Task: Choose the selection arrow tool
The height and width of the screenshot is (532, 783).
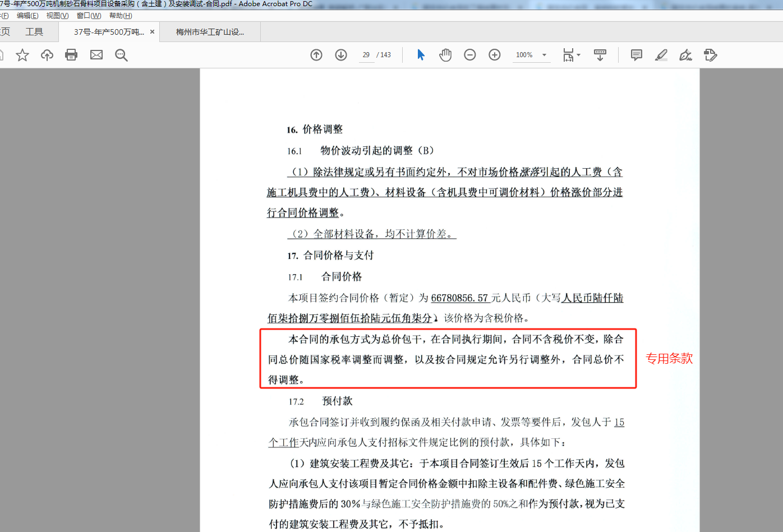Action: pos(421,55)
